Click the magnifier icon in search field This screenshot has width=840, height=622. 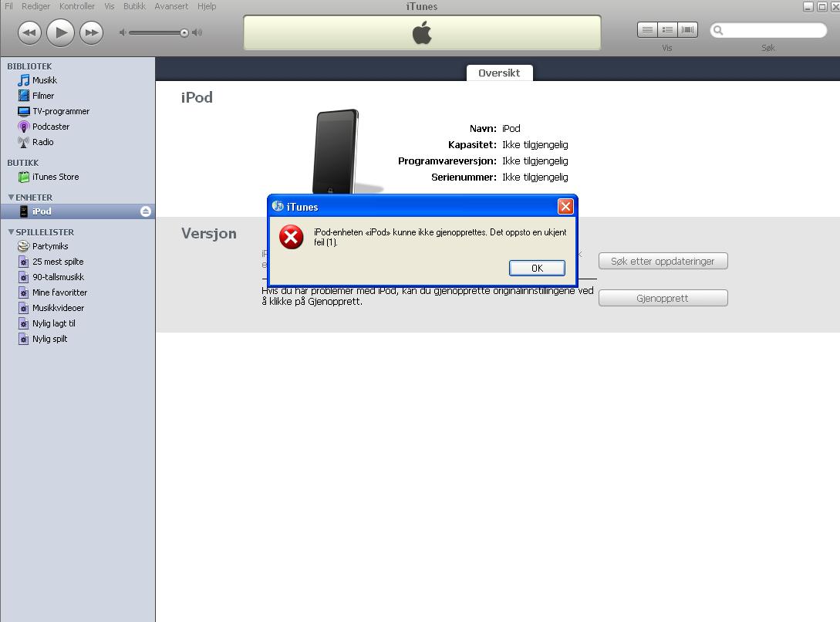718,31
